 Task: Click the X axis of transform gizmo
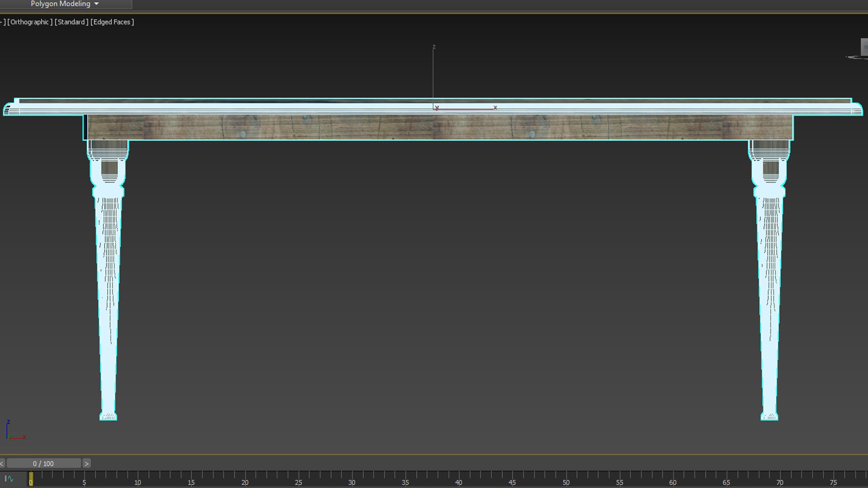466,108
